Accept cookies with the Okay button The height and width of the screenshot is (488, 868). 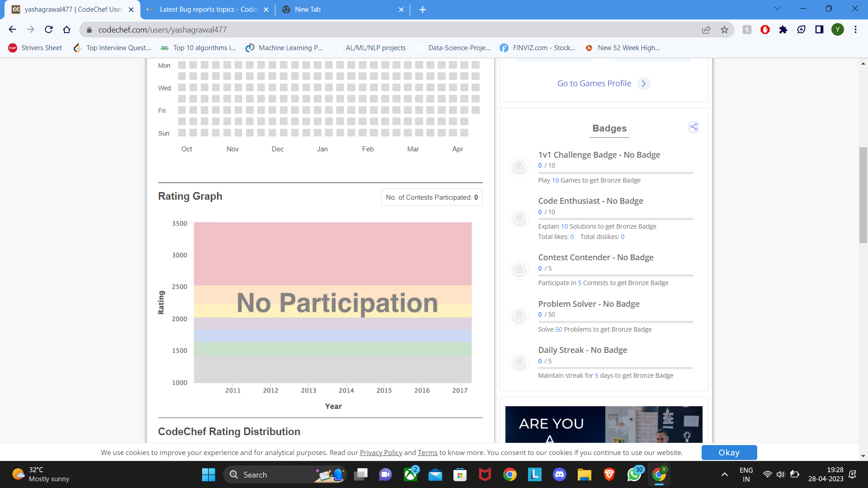[729, 452]
